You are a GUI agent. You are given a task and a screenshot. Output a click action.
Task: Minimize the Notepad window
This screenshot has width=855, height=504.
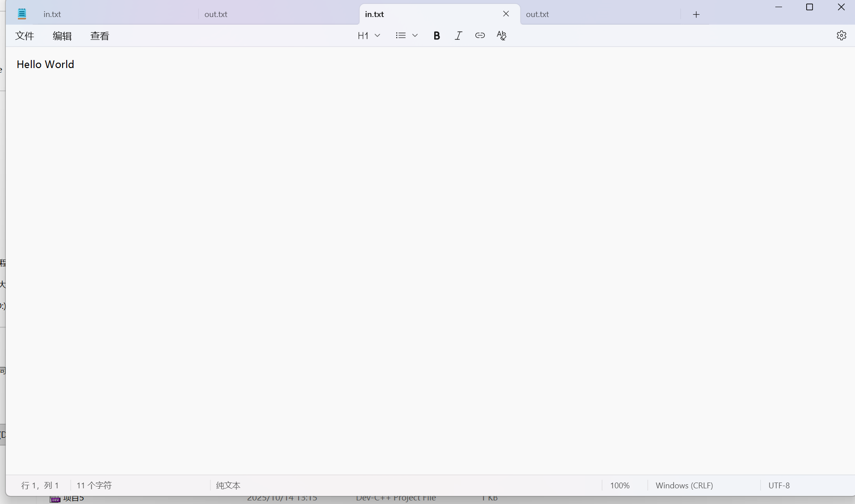click(779, 7)
